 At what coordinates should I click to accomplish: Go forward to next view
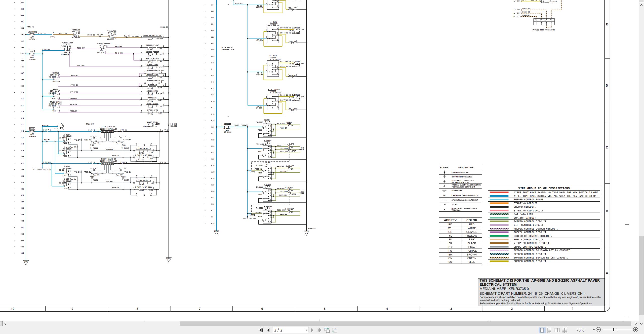[x=335, y=330]
